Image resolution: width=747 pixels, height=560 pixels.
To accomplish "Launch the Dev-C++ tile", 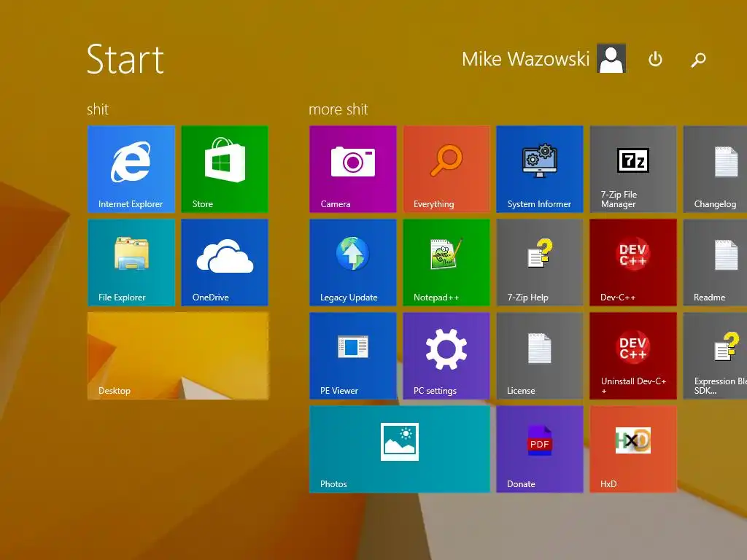I will coord(632,262).
